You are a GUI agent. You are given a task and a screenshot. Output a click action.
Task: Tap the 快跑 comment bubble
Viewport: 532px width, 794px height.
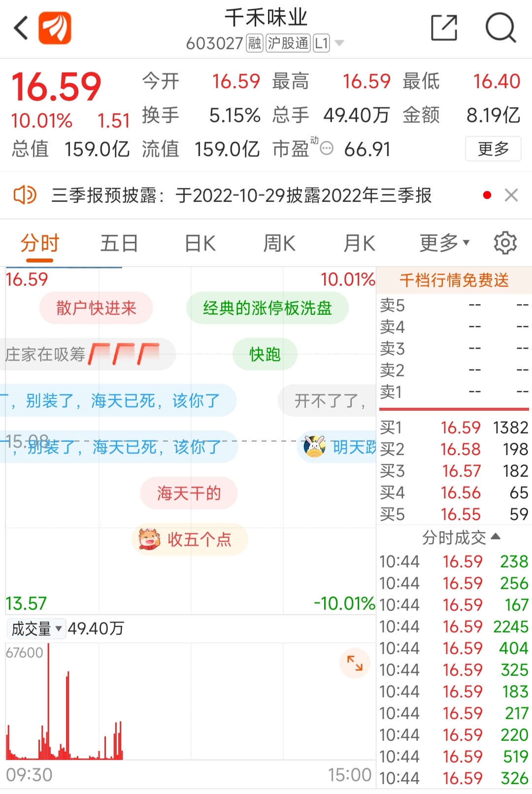tap(265, 354)
